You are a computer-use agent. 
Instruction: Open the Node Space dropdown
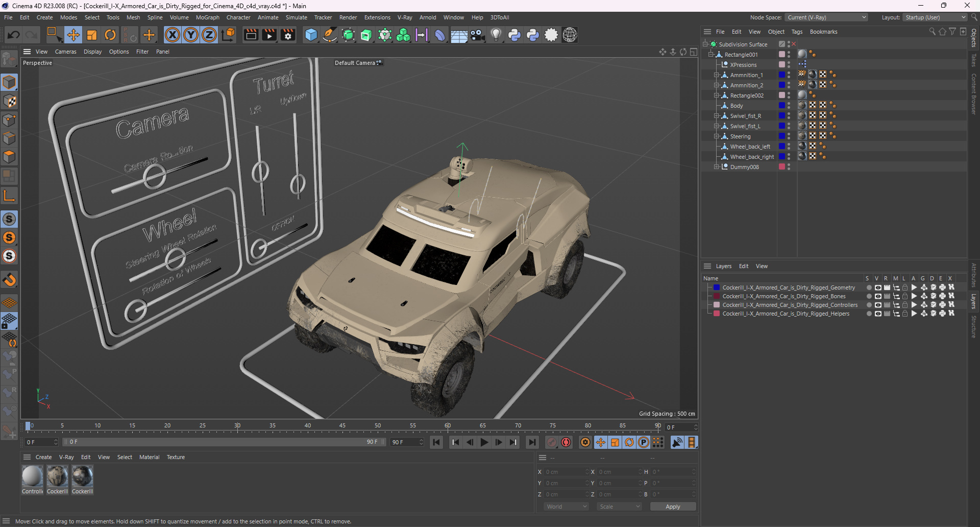click(x=826, y=17)
